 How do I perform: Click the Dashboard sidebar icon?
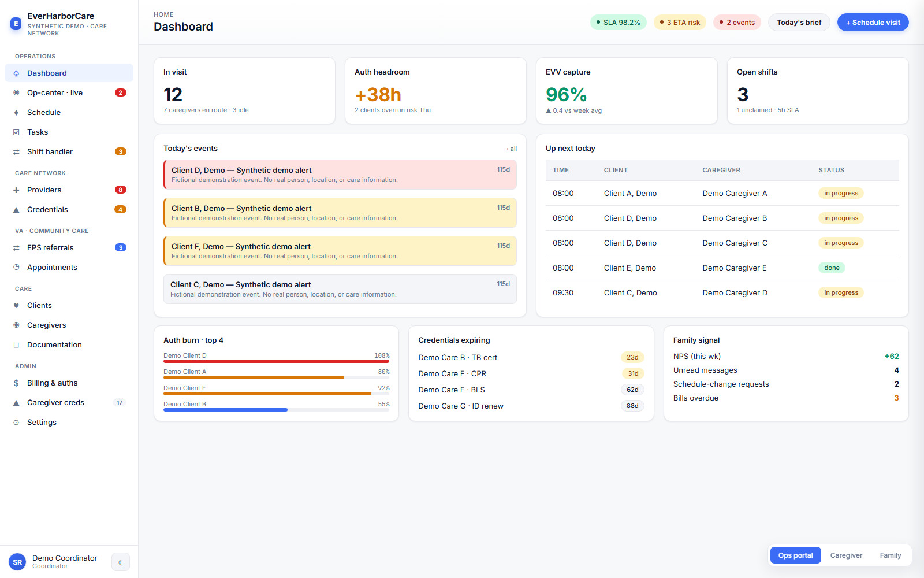click(x=16, y=73)
